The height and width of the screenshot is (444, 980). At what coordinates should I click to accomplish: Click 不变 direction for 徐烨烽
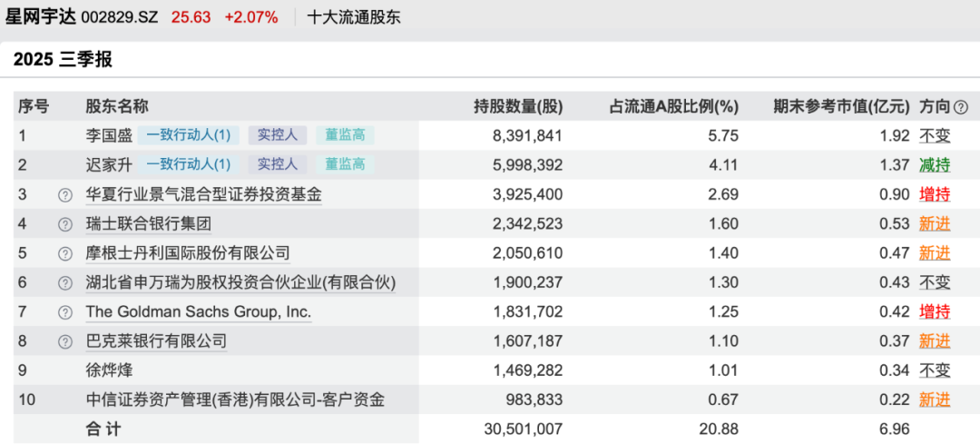pyautogui.click(x=935, y=370)
